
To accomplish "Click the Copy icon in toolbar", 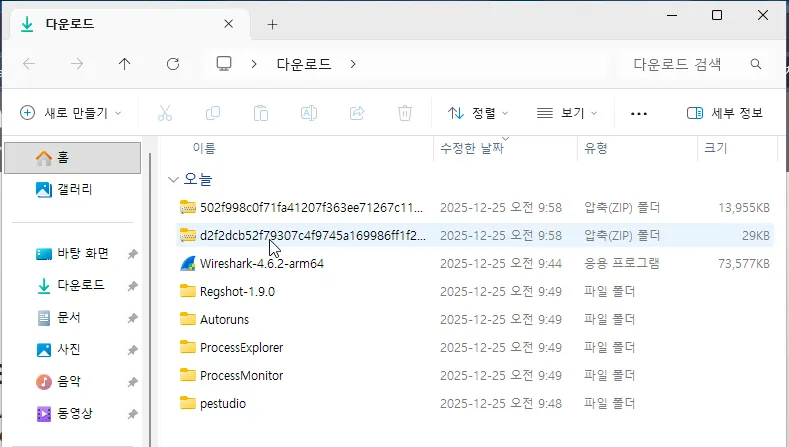I will coord(213,113).
